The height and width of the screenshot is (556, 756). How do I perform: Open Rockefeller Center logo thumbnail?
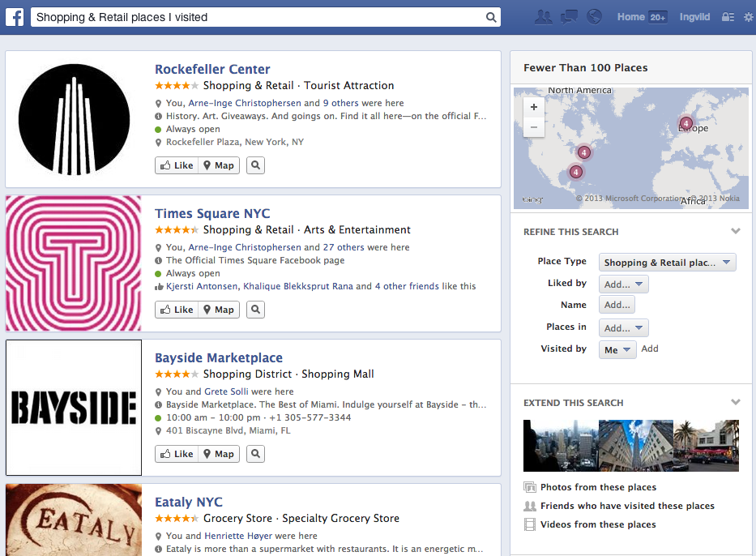point(74,119)
